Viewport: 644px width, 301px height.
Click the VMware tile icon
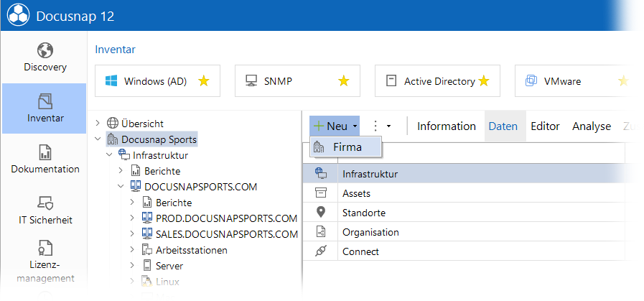[531, 81]
